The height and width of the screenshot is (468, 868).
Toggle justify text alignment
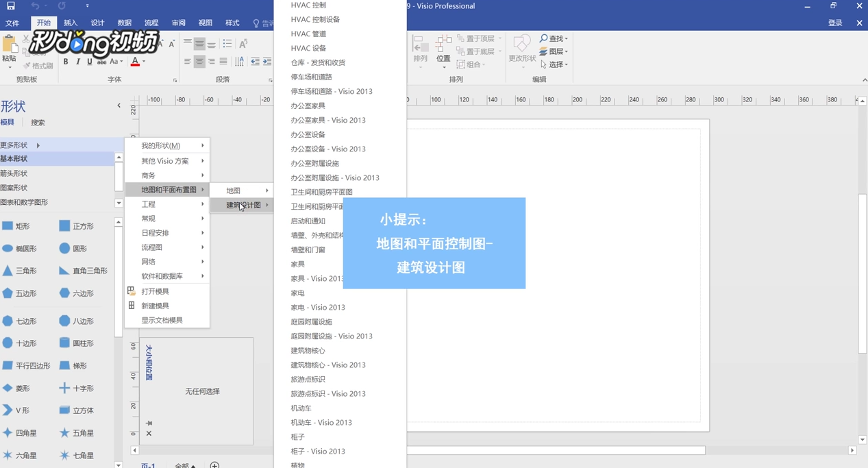(223, 62)
